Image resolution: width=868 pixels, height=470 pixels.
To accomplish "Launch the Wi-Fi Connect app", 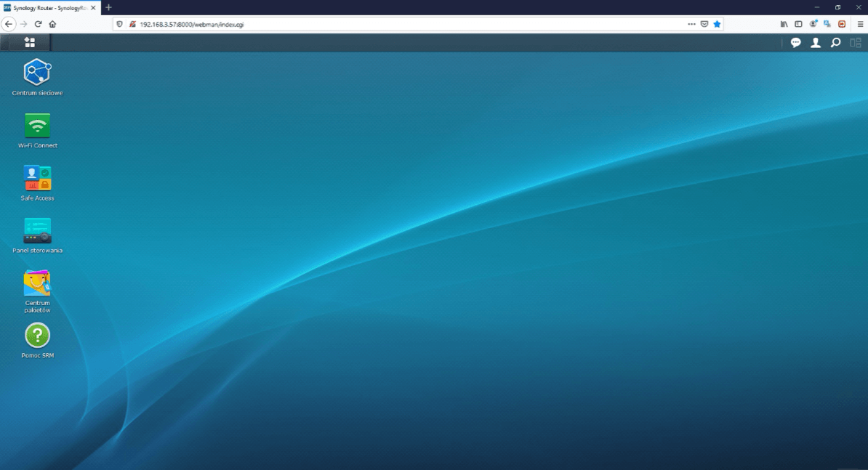I will click(x=37, y=126).
